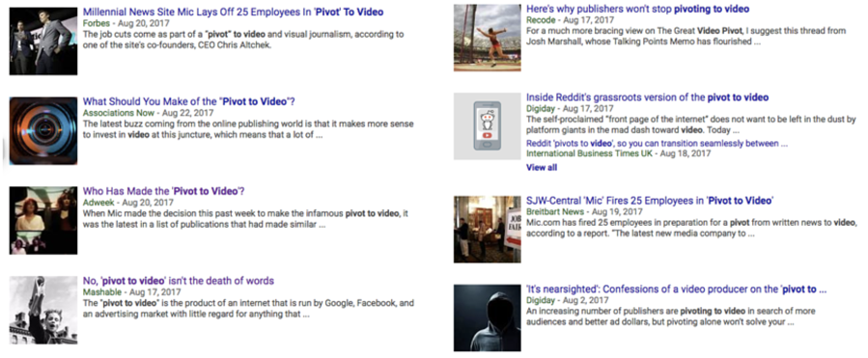Viewport: 868px width, 358px height.
Task: Click the 'Recode' source label
Action: coord(541,20)
